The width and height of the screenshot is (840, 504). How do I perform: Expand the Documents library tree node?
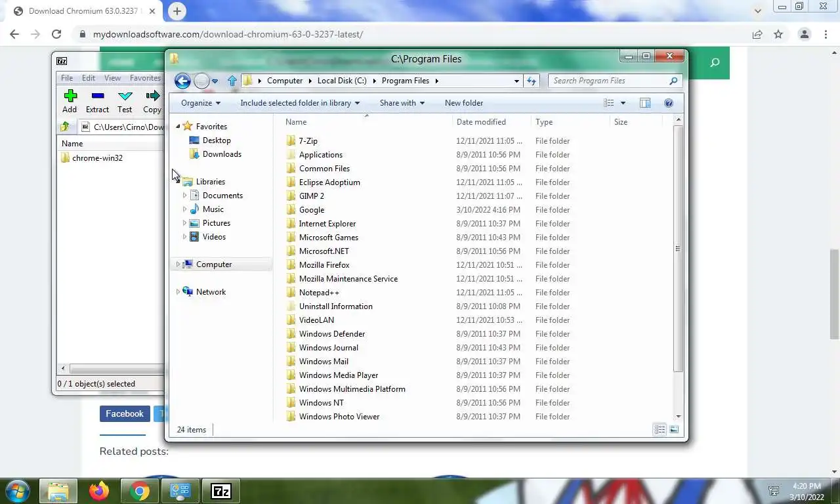184,196
